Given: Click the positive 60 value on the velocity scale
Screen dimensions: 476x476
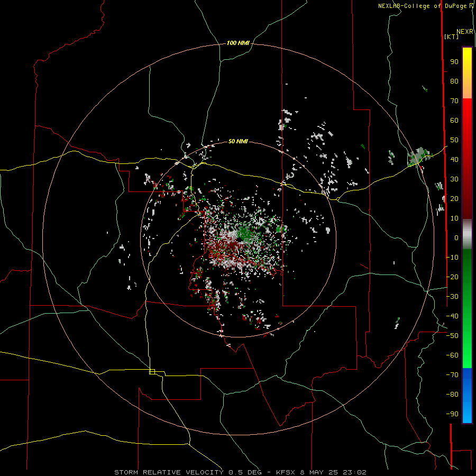Looking at the screenshot, I should click(454, 120).
